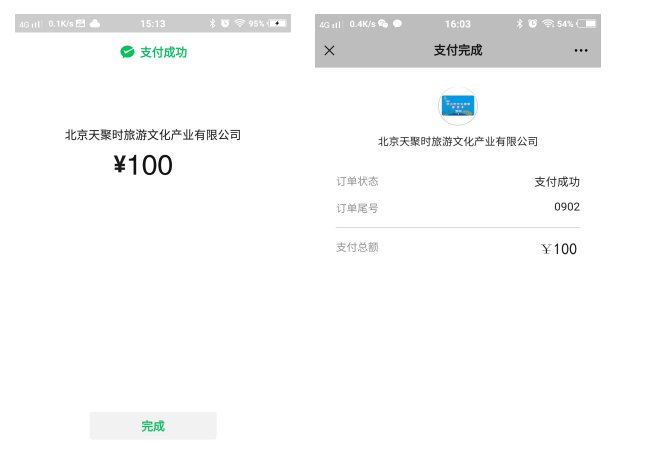The image size is (646, 449).
Task: Tap the 订单状态 row label
Action: pos(357,181)
